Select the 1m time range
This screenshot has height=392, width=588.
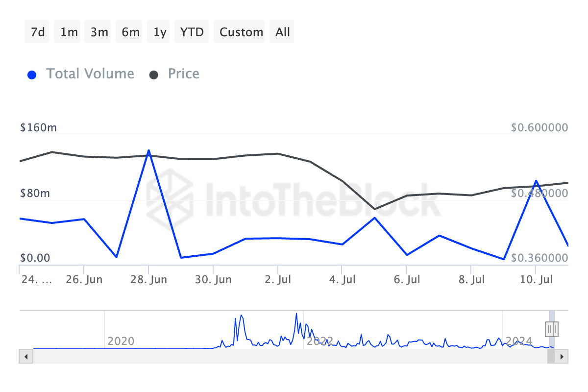pyautogui.click(x=69, y=32)
